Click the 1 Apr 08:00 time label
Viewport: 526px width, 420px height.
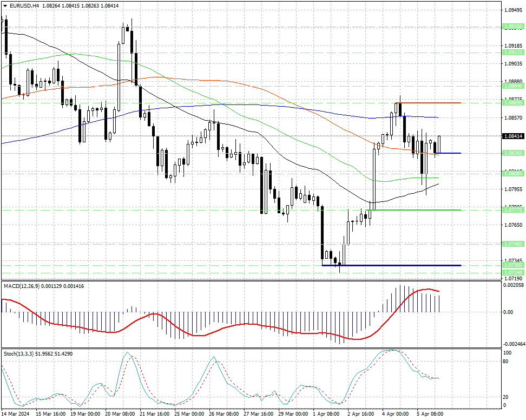(326, 414)
